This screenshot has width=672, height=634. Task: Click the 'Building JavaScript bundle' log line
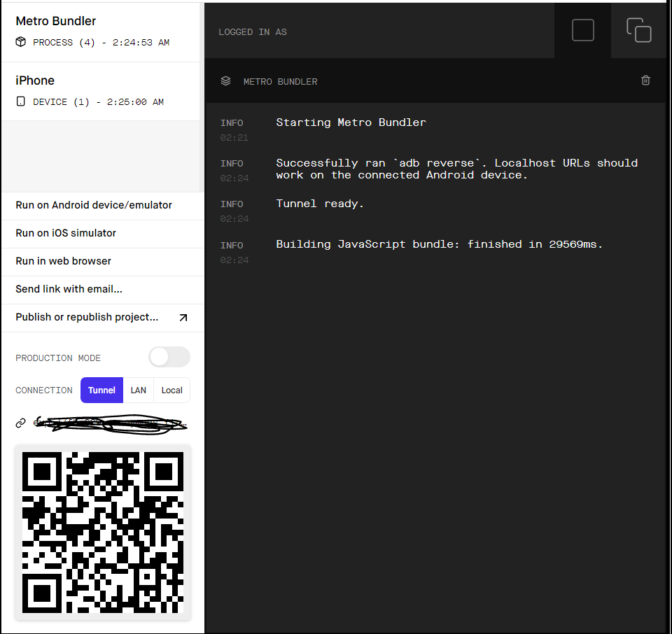click(x=440, y=245)
